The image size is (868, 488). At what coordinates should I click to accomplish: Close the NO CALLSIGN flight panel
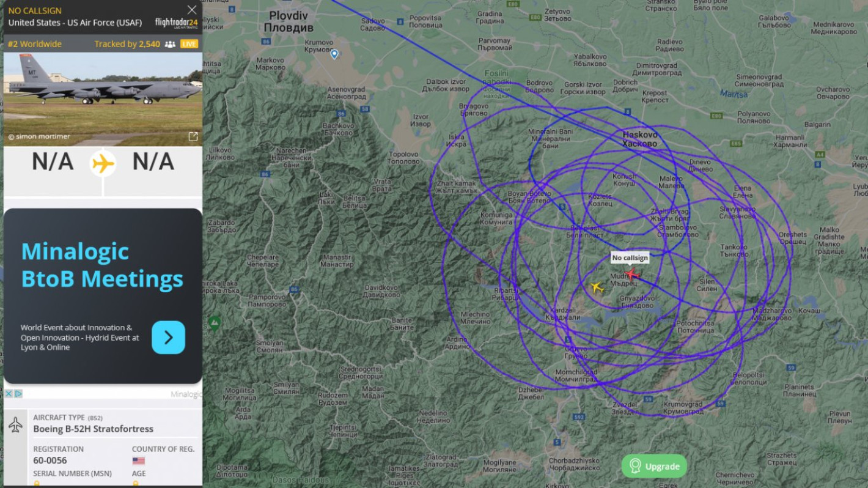tap(192, 10)
